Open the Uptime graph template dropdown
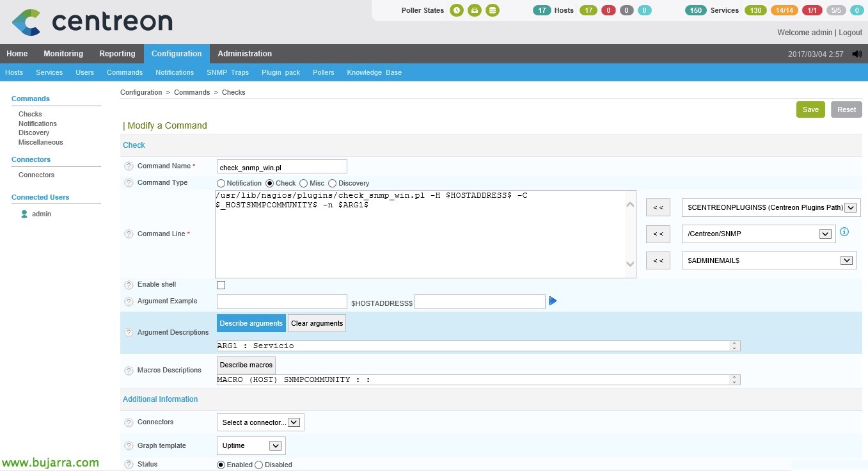This screenshot has height=471, width=868. (251, 445)
